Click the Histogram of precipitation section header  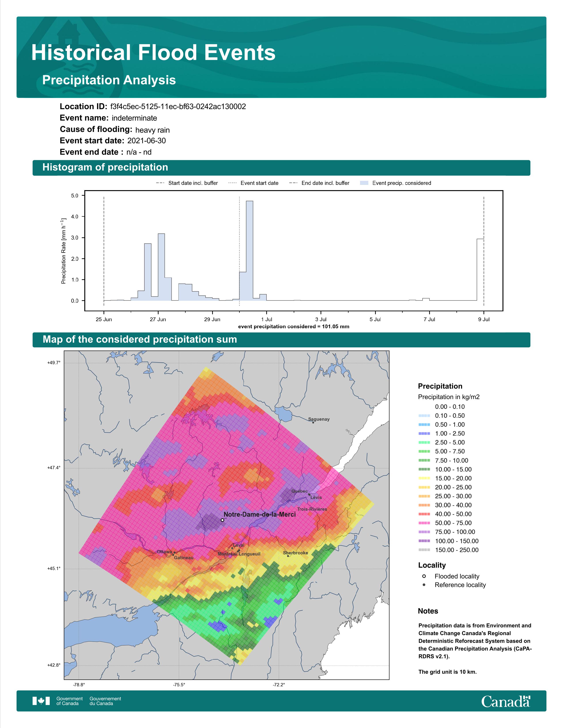pyautogui.click(x=105, y=167)
